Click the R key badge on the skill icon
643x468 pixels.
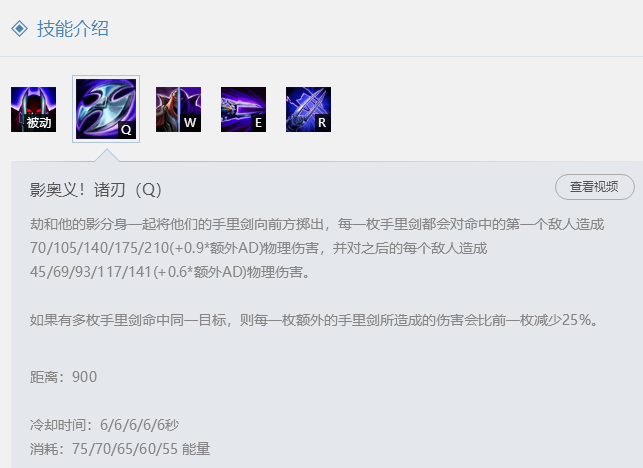322,123
